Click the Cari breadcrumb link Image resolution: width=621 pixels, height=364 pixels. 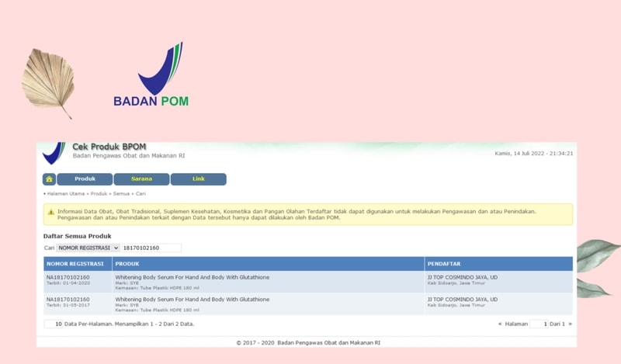point(141,194)
